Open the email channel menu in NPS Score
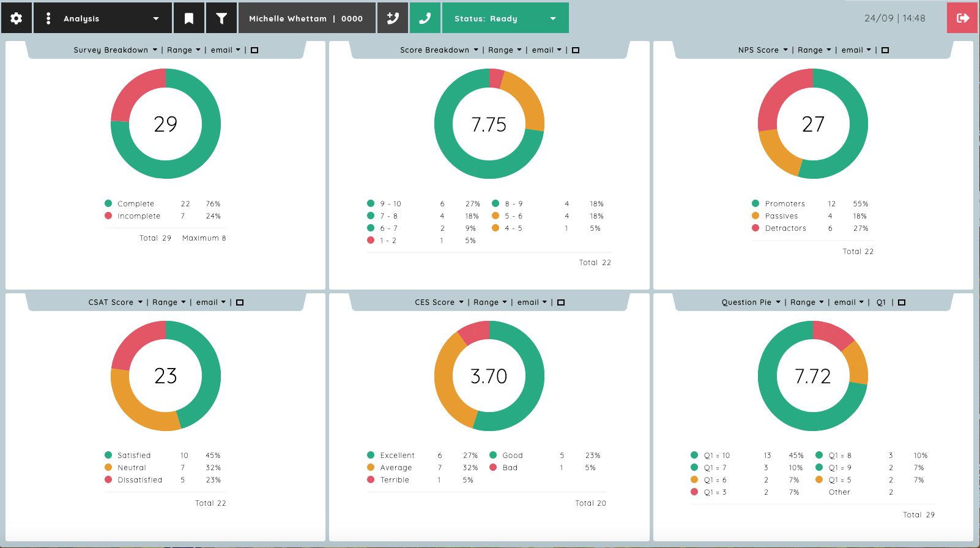 coord(856,50)
